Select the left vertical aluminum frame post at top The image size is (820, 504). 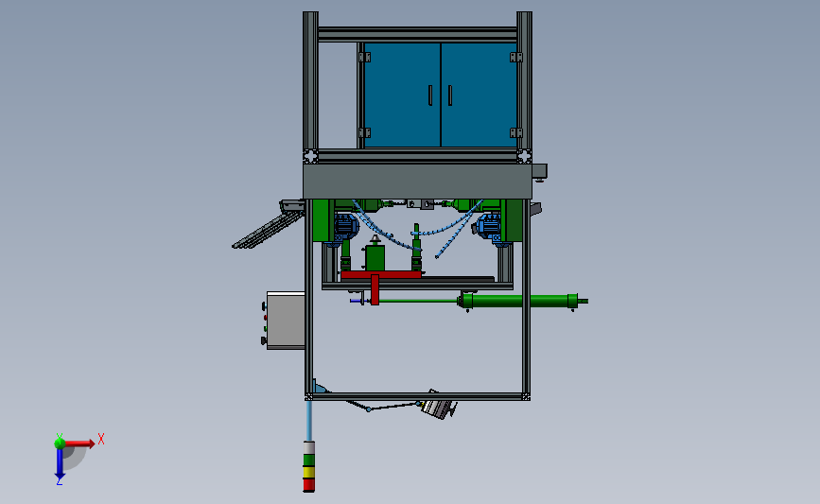(x=310, y=81)
